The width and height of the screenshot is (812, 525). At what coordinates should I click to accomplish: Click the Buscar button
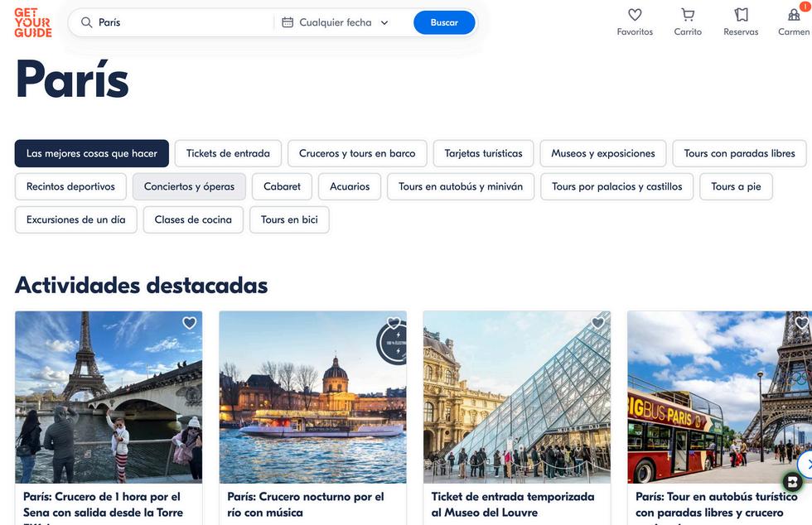point(444,22)
